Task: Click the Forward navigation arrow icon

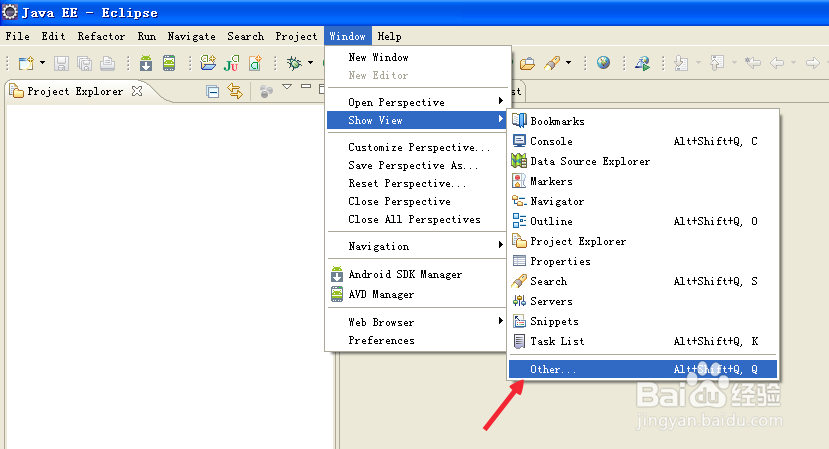Action: coord(813,63)
